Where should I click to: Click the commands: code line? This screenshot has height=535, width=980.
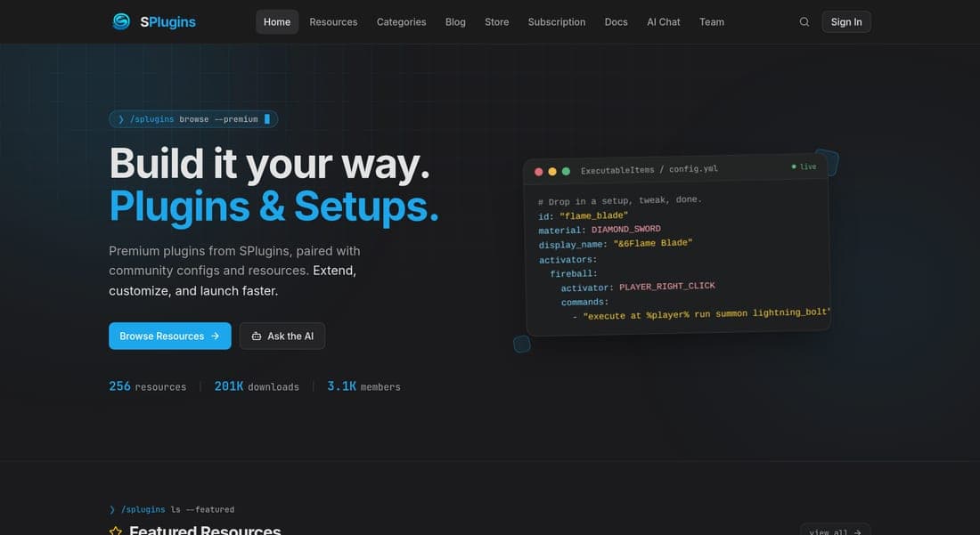click(584, 302)
